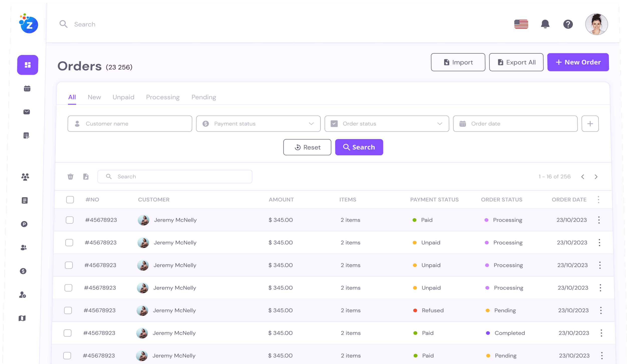Open row menu for the Refused order
This screenshot has width=627, height=364.
pos(601,310)
